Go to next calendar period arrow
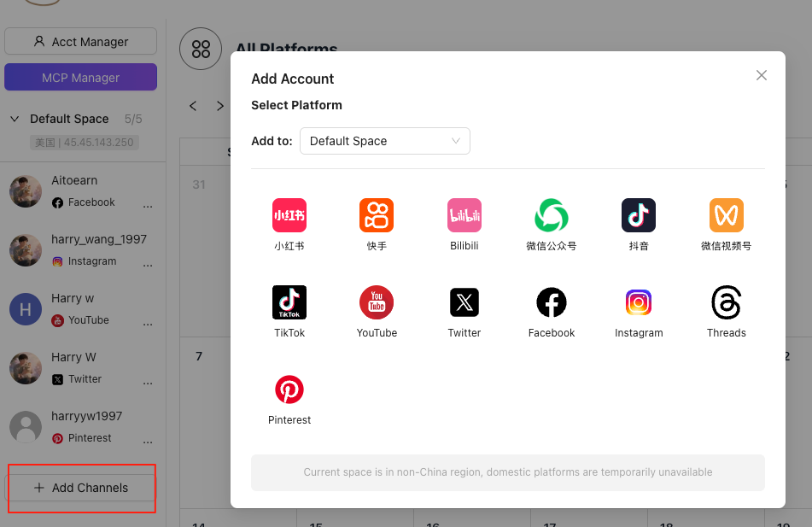 pos(220,106)
